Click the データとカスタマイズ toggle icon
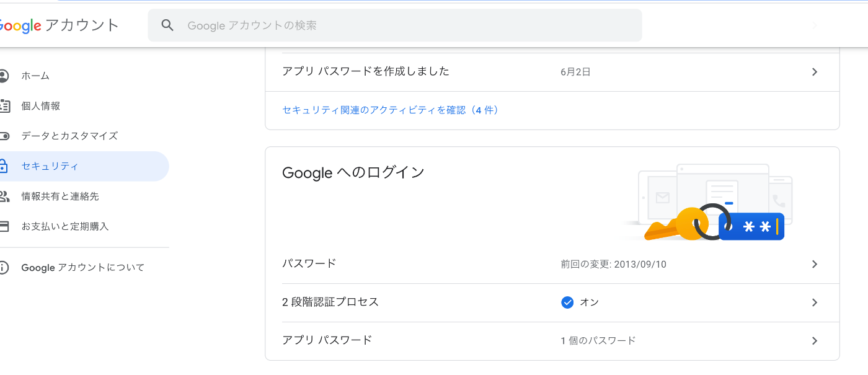This screenshot has width=868, height=375. coord(4,136)
